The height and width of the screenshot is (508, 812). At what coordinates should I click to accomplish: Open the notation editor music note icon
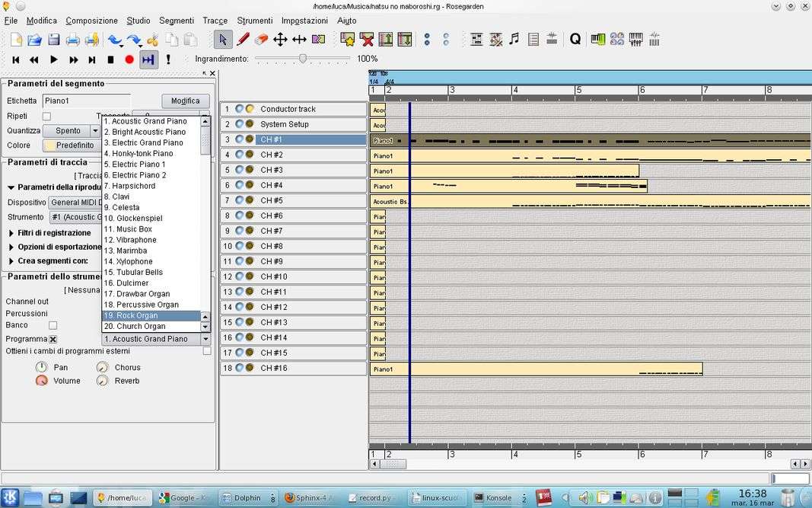(x=514, y=39)
